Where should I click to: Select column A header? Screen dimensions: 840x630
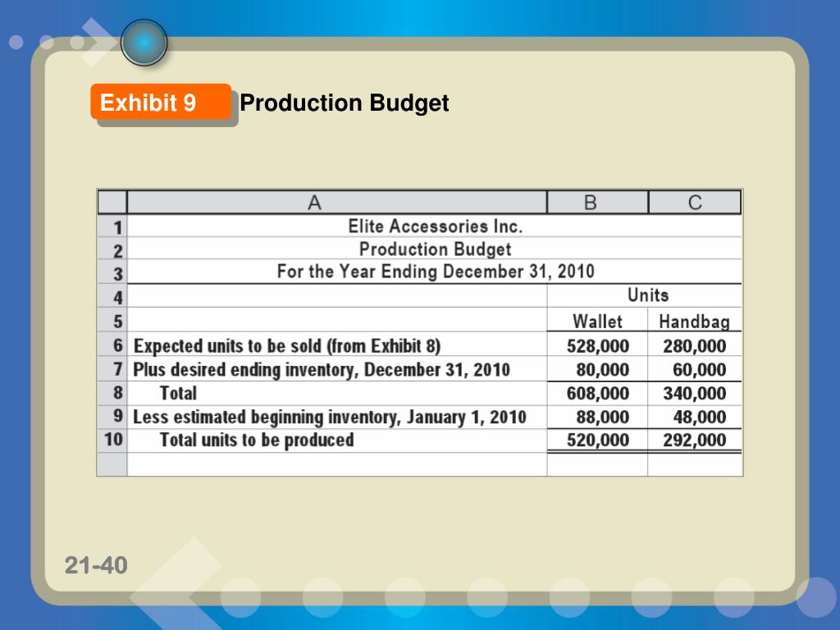pyautogui.click(x=337, y=203)
